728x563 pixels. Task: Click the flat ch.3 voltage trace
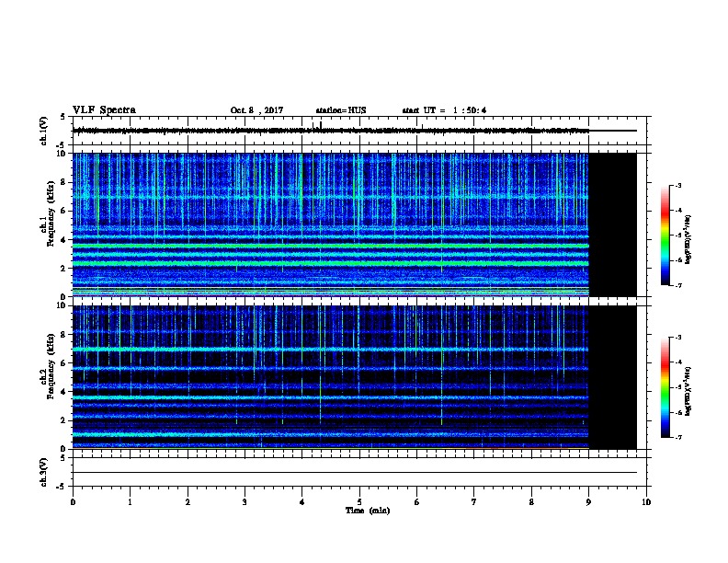tap(355, 473)
